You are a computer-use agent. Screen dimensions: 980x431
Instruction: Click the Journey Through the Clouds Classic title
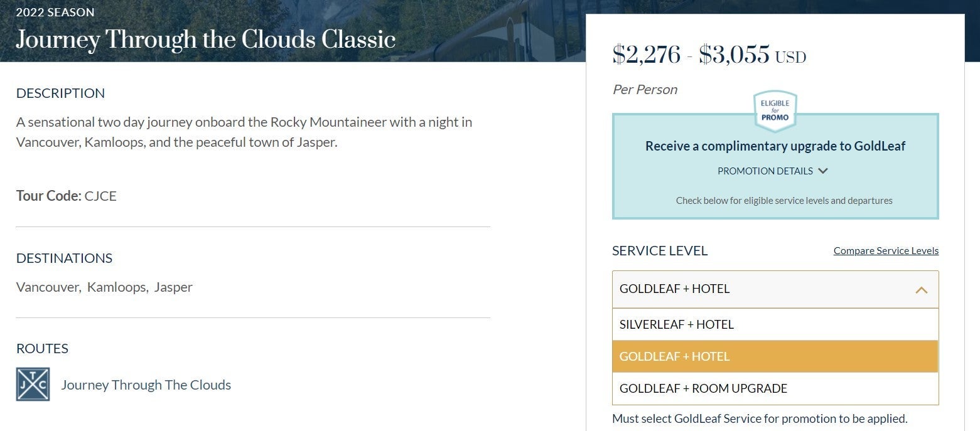[206, 40]
